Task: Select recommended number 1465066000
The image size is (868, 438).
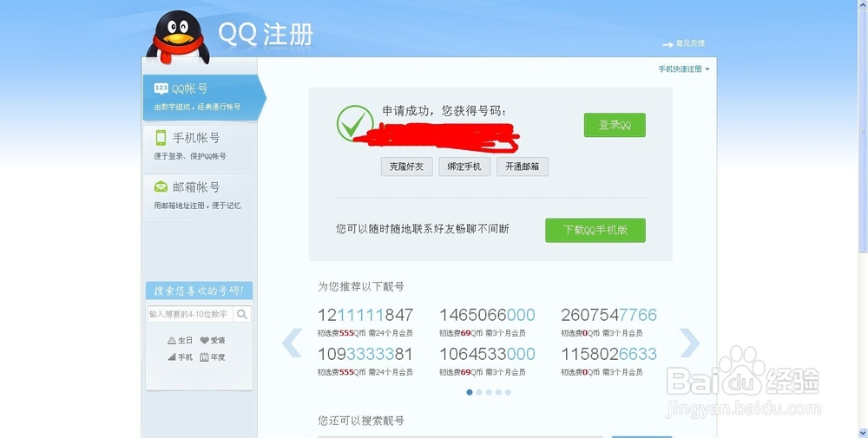Action: coord(487,315)
